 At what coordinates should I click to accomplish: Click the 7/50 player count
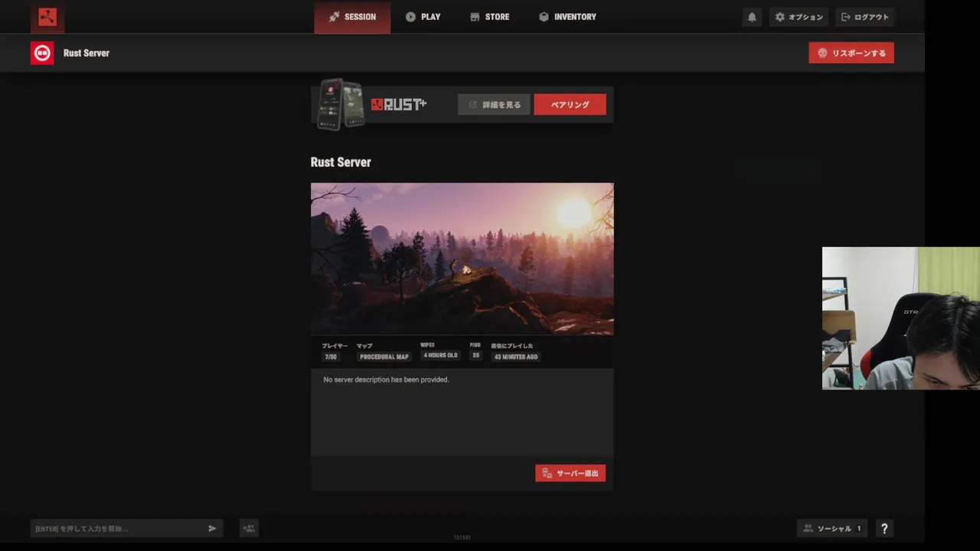click(x=331, y=357)
